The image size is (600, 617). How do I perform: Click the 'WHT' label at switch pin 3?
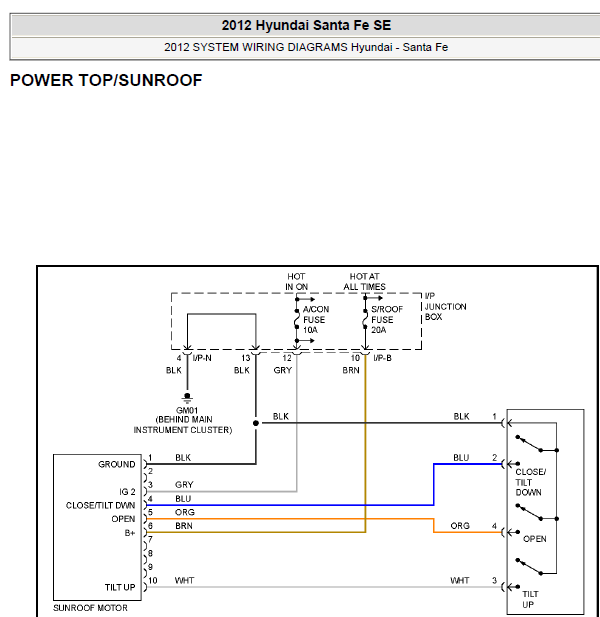(460, 581)
